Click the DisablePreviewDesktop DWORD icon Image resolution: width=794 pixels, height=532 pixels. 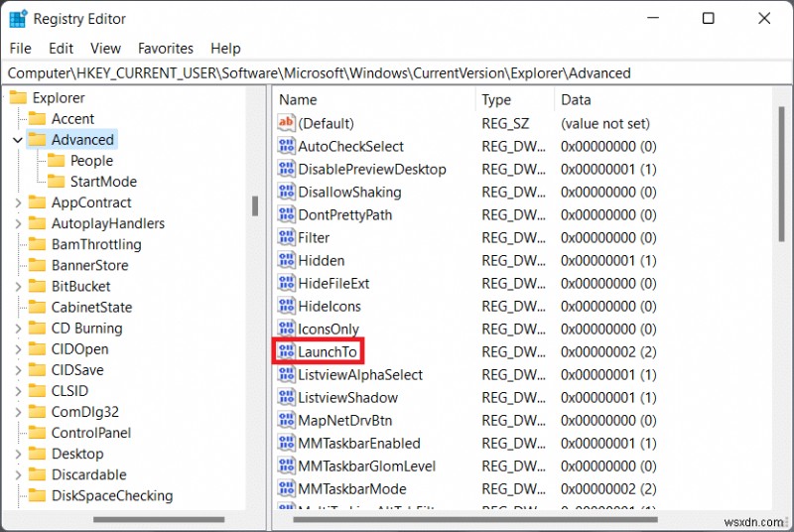[x=286, y=169]
